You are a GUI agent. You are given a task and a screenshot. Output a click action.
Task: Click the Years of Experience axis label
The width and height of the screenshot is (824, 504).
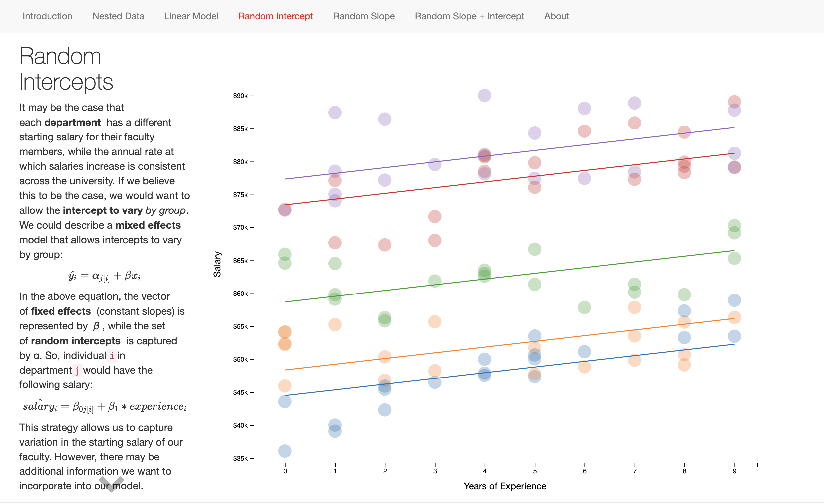[505, 486]
